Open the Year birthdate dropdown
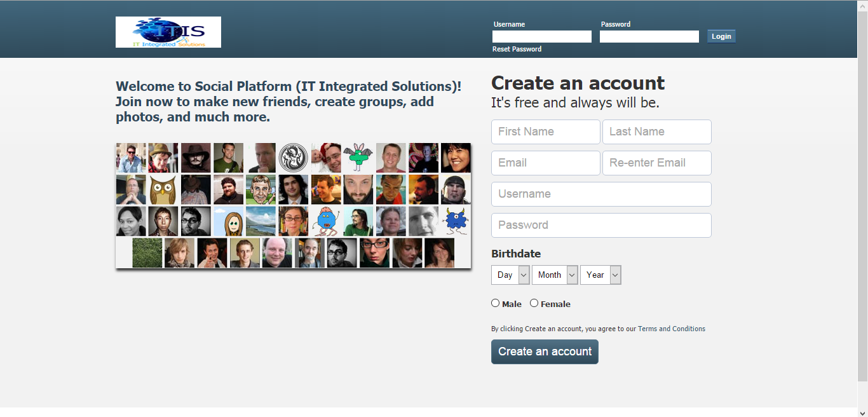The height and width of the screenshot is (417, 868). click(x=600, y=275)
